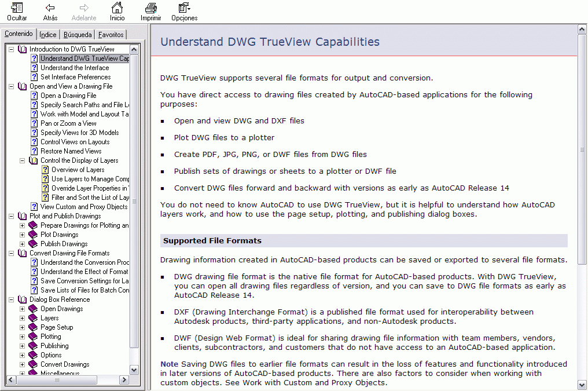Click contents tree scroll-down arrow
This screenshot has width=588, height=391.
pos(134,370)
